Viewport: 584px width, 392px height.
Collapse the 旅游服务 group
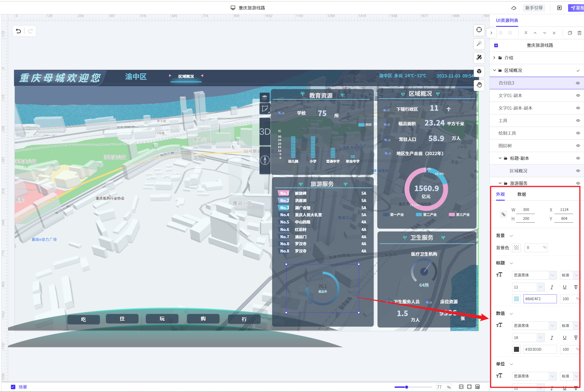point(500,183)
